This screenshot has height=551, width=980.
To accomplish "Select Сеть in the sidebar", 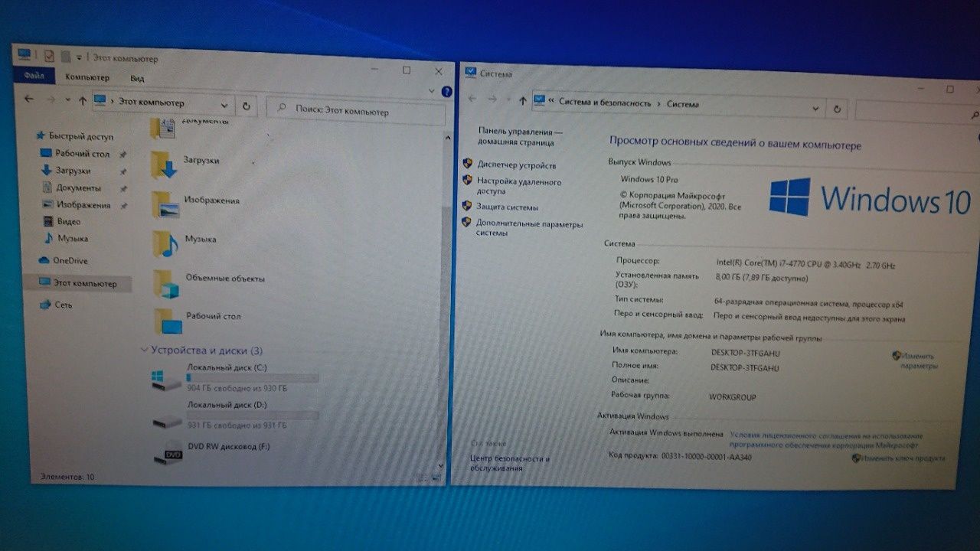I will pyautogui.click(x=57, y=305).
